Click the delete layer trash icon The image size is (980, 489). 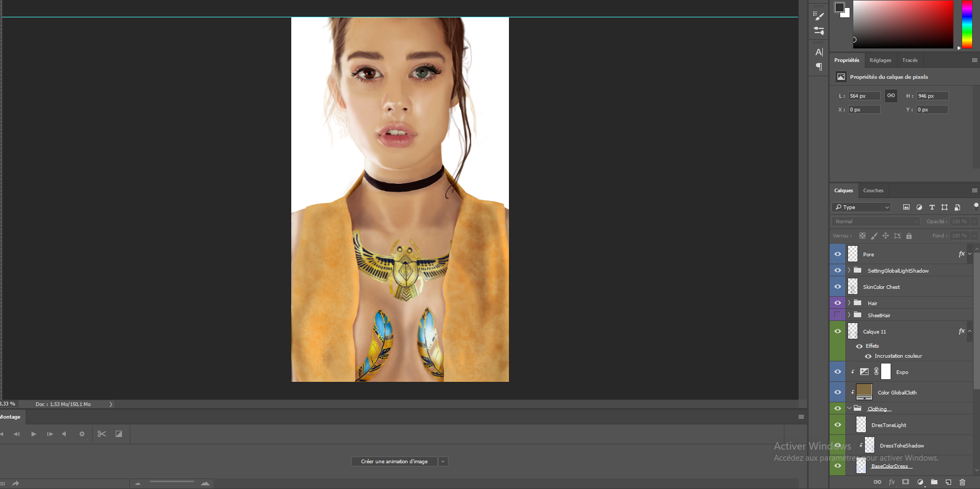[962, 482]
